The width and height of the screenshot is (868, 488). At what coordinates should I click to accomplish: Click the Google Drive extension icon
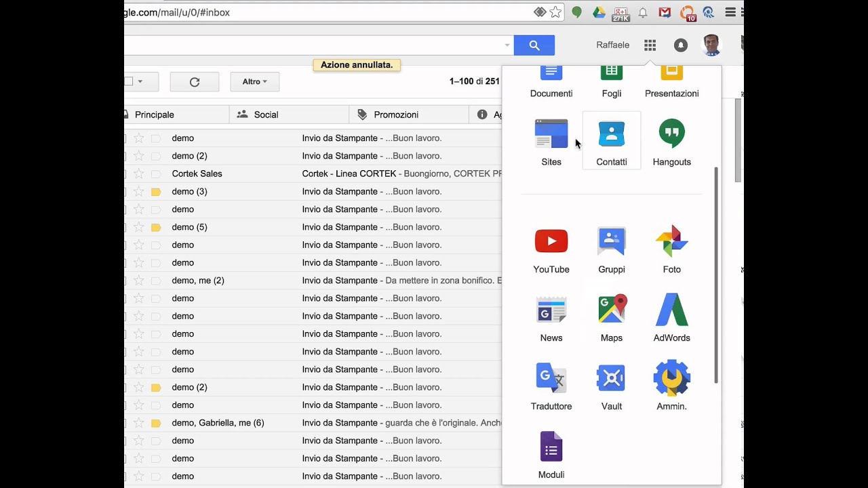tap(599, 12)
